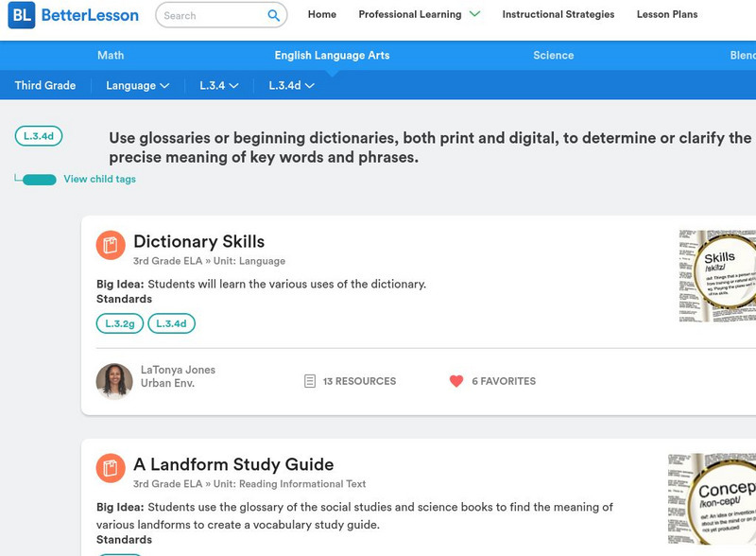Open the L.3.4d standard dropdown
Screen dimensions: 756x556
[291, 85]
